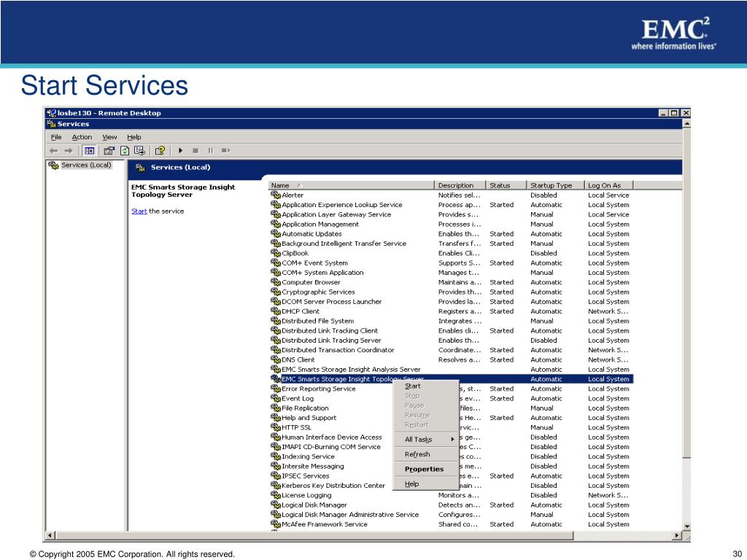Click the Help question-mark toolbar icon
The image size is (747, 560).
[160, 150]
